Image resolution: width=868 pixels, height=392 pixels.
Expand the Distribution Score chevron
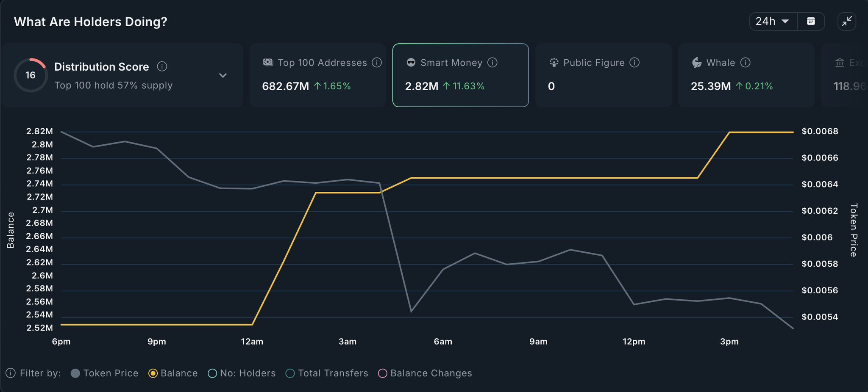(223, 75)
